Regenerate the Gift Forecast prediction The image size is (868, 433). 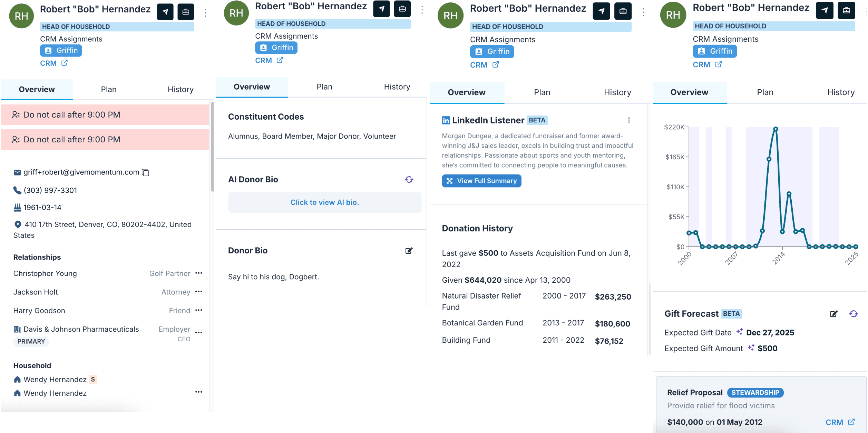pyautogui.click(x=853, y=314)
